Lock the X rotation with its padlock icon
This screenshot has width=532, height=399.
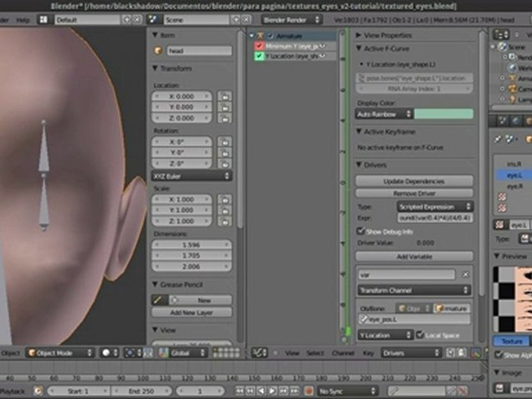pos(224,141)
